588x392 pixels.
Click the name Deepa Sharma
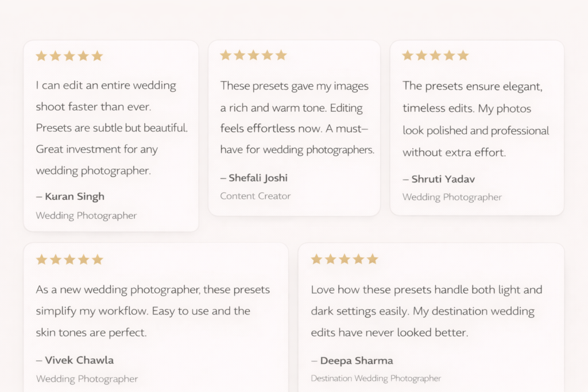356,361
